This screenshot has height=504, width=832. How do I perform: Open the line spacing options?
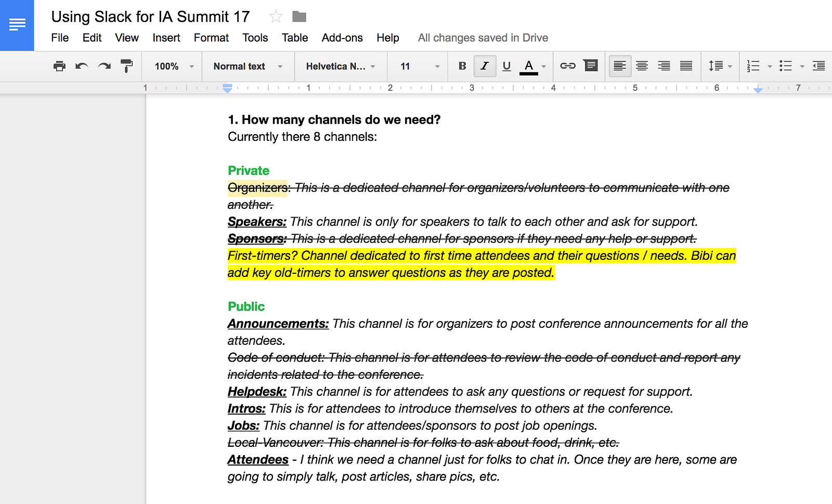point(720,66)
